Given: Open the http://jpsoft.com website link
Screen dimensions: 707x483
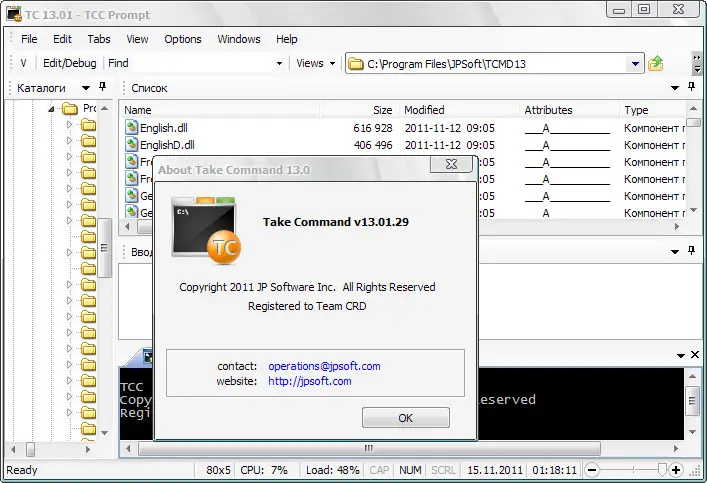Looking at the screenshot, I should 309,381.
